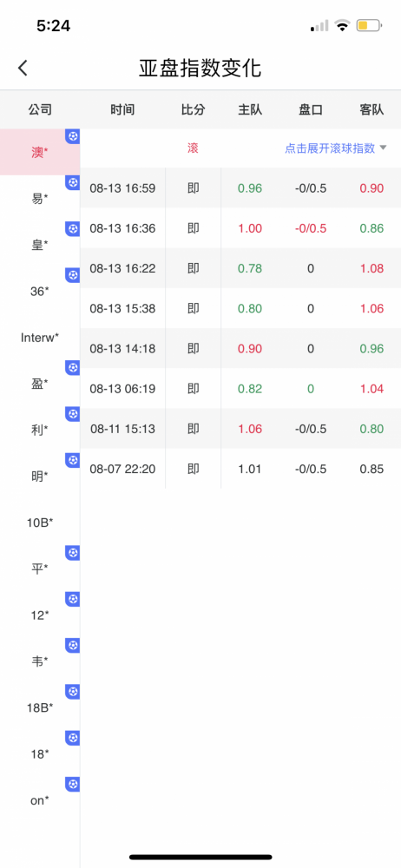Select company 平* in sidebar
401x868 pixels.
tap(40, 569)
